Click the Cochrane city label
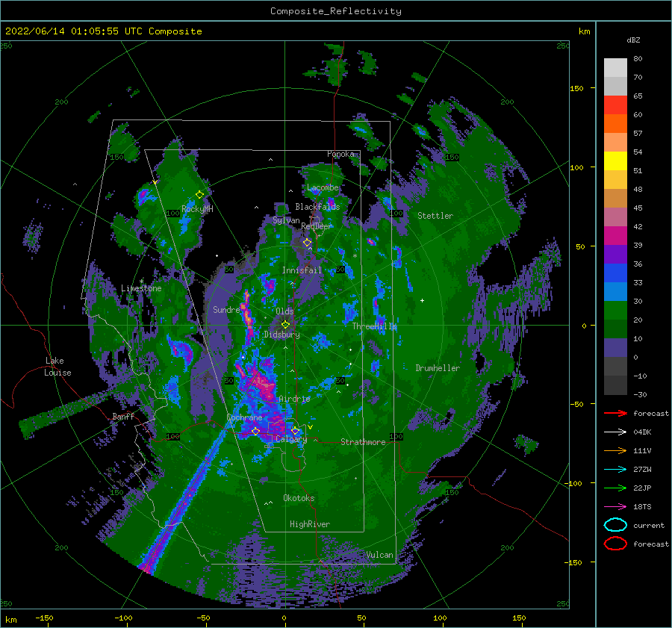 coord(244,417)
